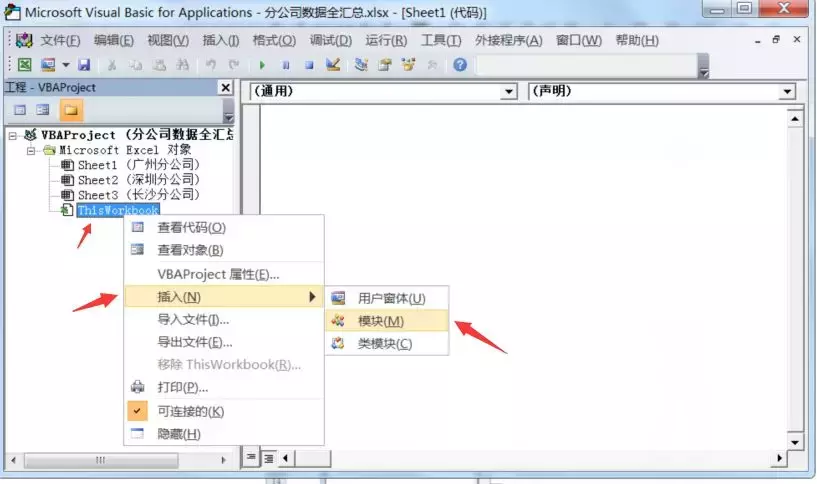Open Project Explorer toolbar icon
817x484 pixels.
pos(361,65)
